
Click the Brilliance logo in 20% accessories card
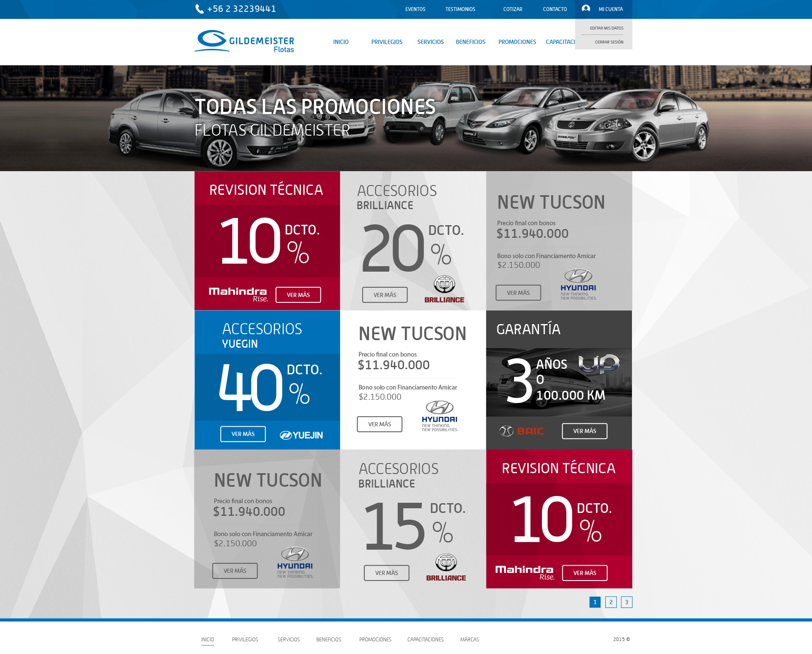pyautogui.click(x=444, y=289)
